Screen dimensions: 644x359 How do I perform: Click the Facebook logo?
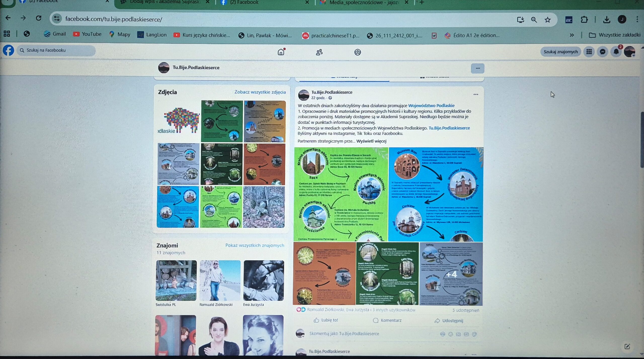[x=8, y=50]
